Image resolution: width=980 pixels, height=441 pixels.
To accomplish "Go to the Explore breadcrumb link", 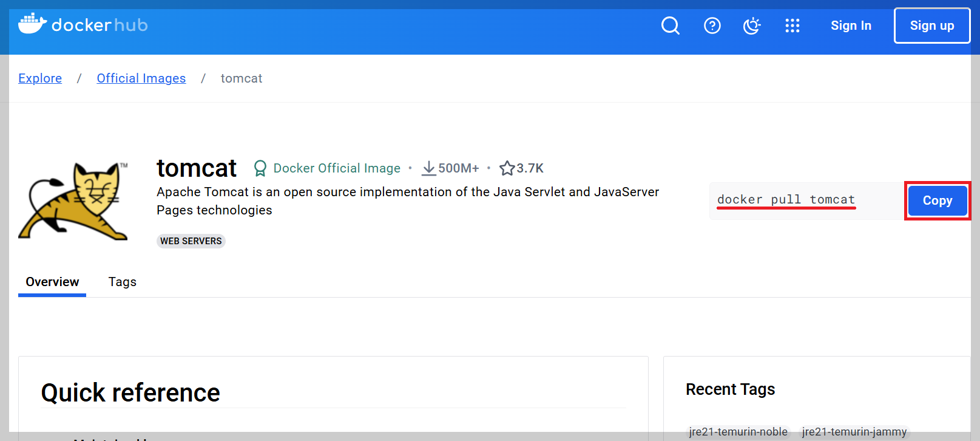I will (x=40, y=78).
